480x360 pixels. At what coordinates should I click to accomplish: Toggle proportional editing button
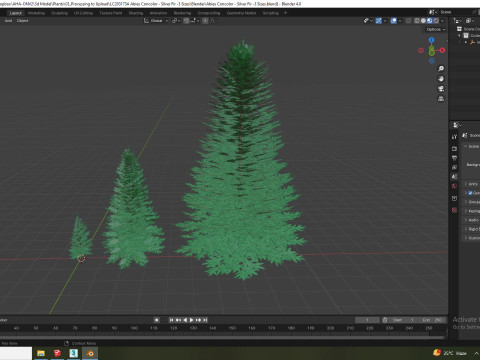[205, 21]
